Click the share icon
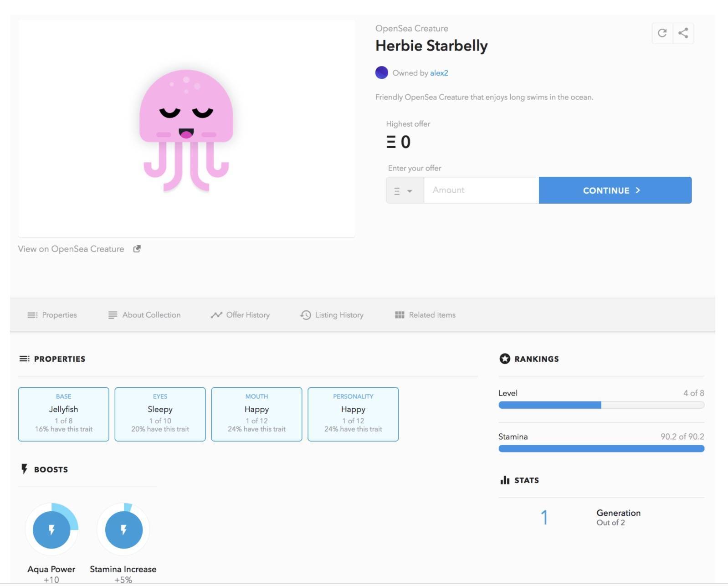 click(x=683, y=33)
